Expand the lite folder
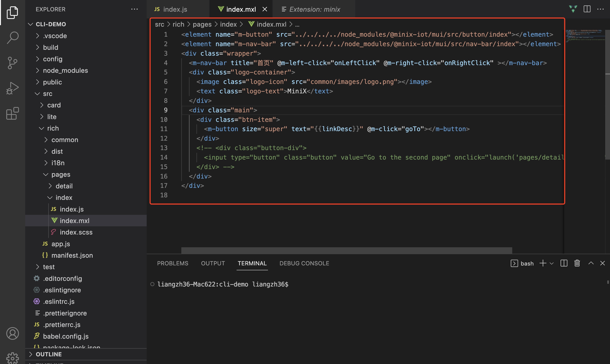610x364 pixels. coord(86,117)
